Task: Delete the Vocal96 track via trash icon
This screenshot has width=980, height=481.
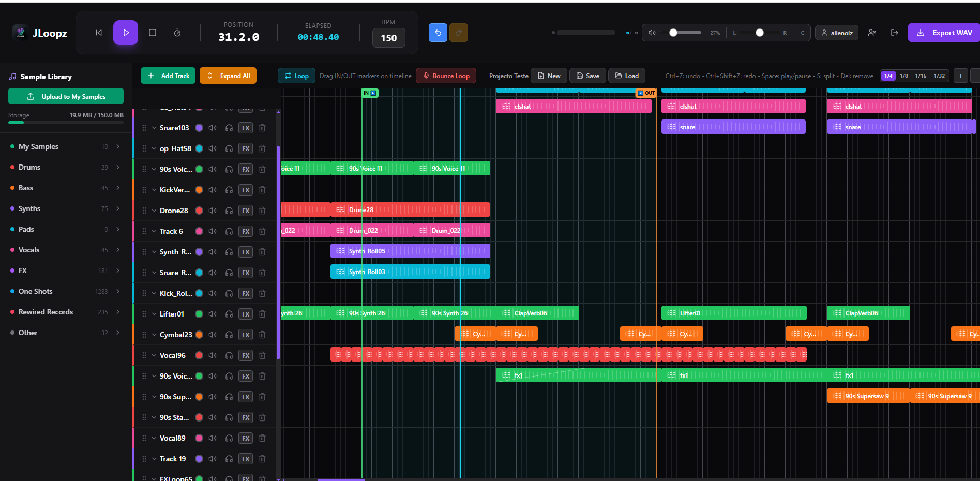Action: 262,355
